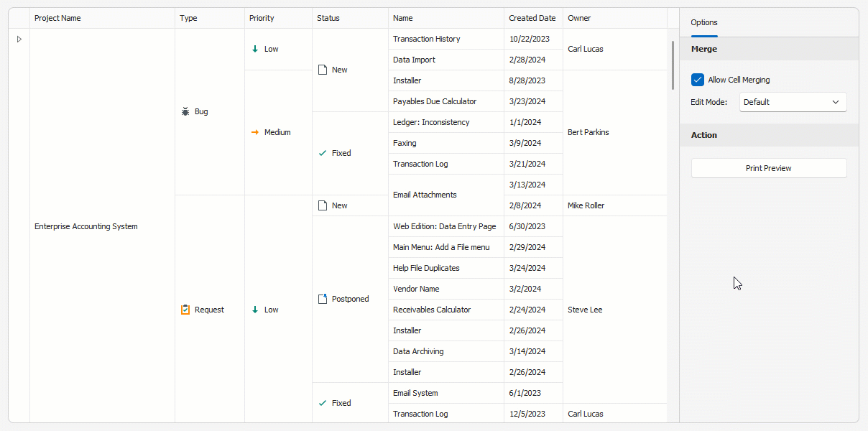Click the Postponed status document icon
Screen dimensions: 868x431
pos(323,299)
